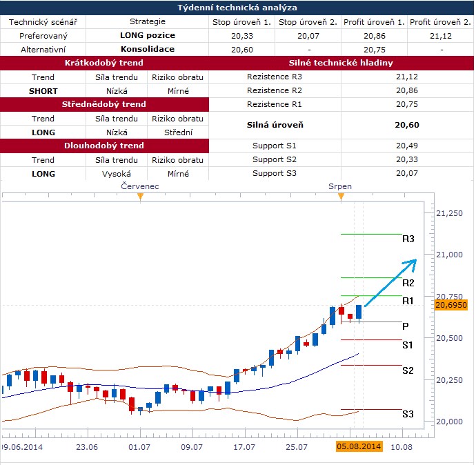Click the 'Technický scénář' column header

coord(43,22)
